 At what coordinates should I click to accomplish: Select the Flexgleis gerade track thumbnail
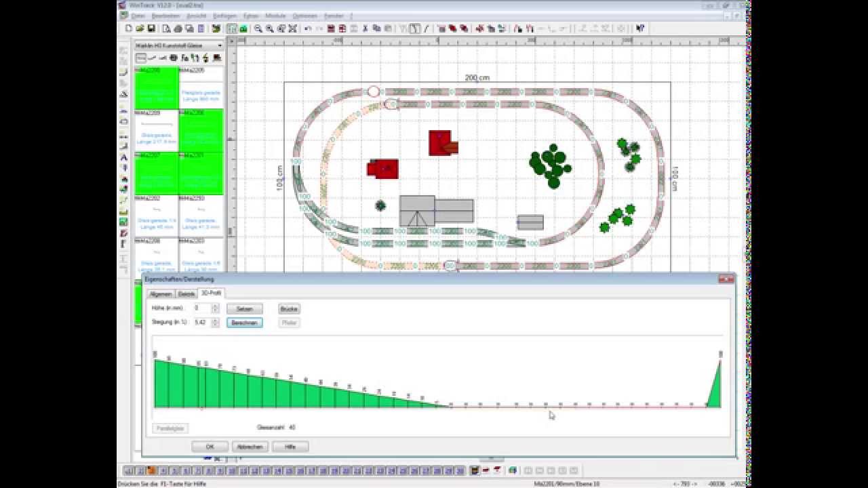pos(201,87)
